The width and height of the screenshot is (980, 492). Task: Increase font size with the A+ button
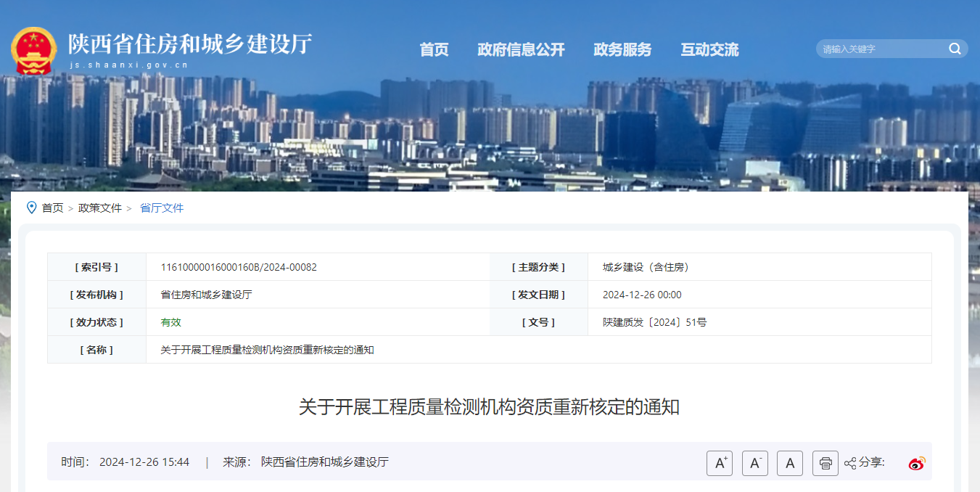coord(720,463)
